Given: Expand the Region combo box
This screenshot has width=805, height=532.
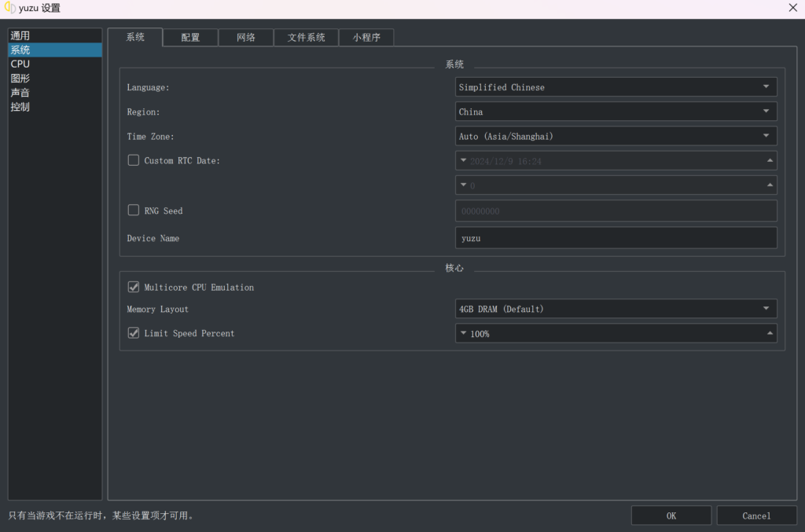Looking at the screenshot, I should pyautogui.click(x=616, y=112).
